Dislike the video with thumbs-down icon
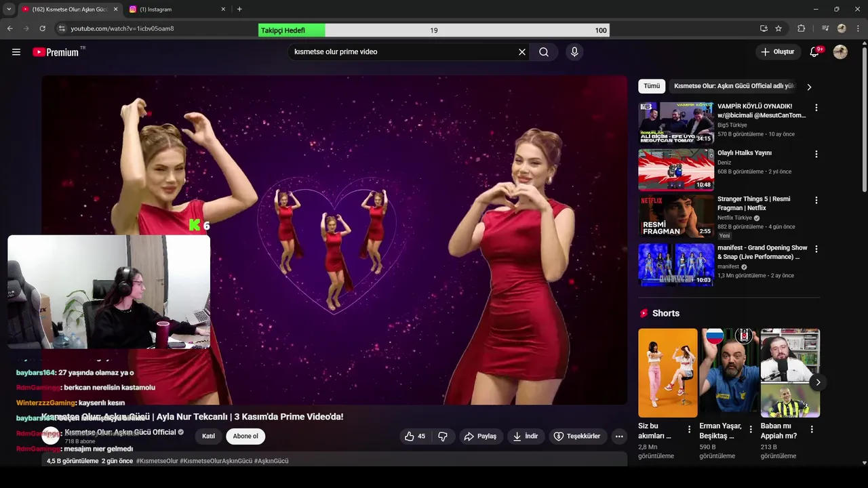The width and height of the screenshot is (868, 488). click(443, 436)
